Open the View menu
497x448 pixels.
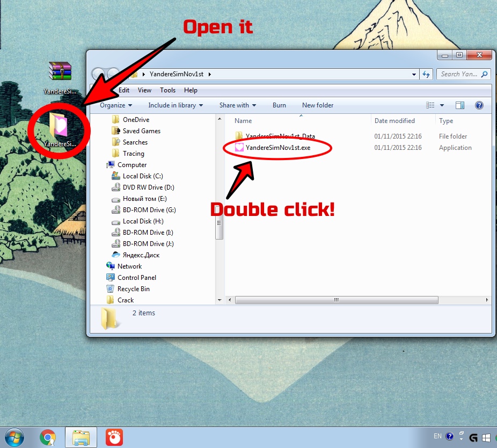[144, 90]
